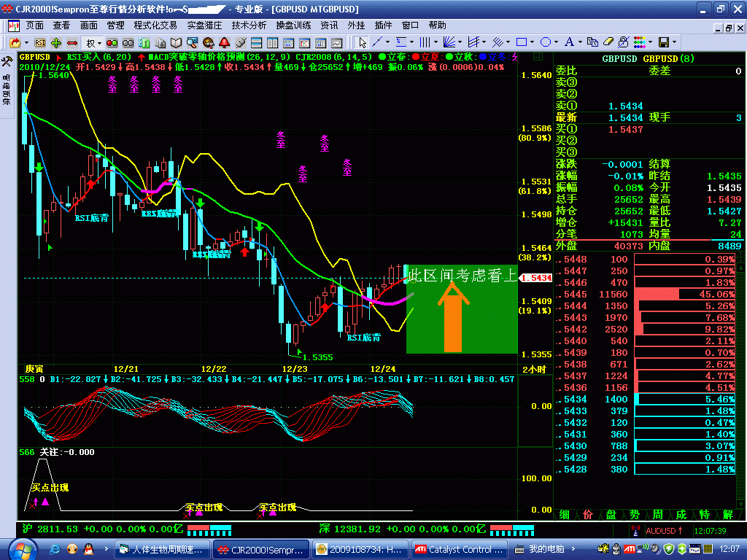Expand the circle tool dropdown arrow
747x560 pixels.
click(556, 42)
